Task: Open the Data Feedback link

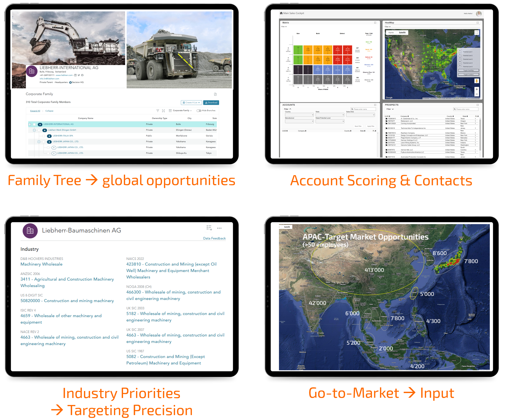Action: pyautogui.click(x=214, y=238)
